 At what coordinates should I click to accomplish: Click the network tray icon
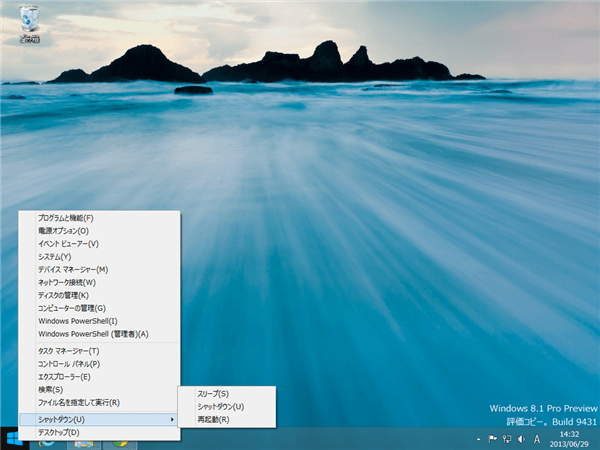[507, 439]
